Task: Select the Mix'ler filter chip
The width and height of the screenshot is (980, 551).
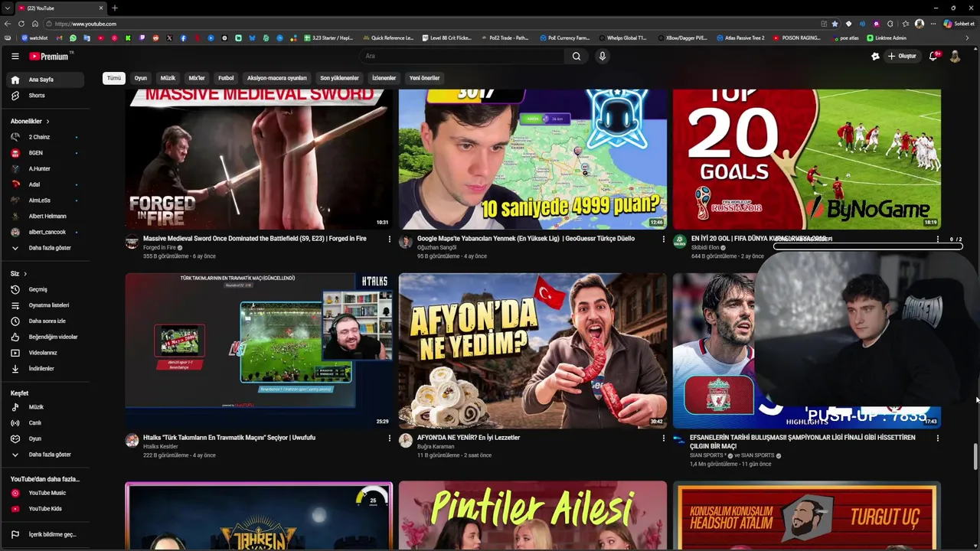Action: coord(197,78)
